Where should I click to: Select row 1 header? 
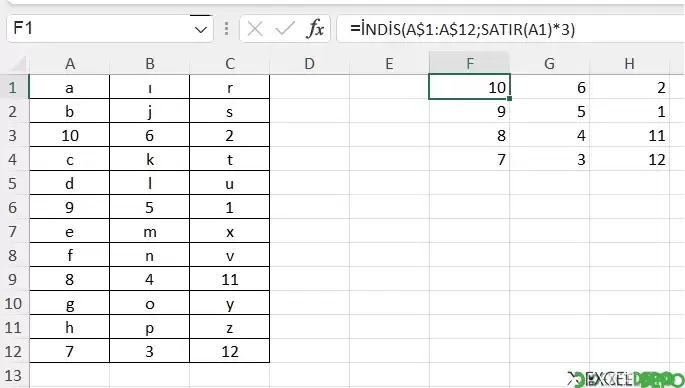pyautogui.click(x=13, y=87)
